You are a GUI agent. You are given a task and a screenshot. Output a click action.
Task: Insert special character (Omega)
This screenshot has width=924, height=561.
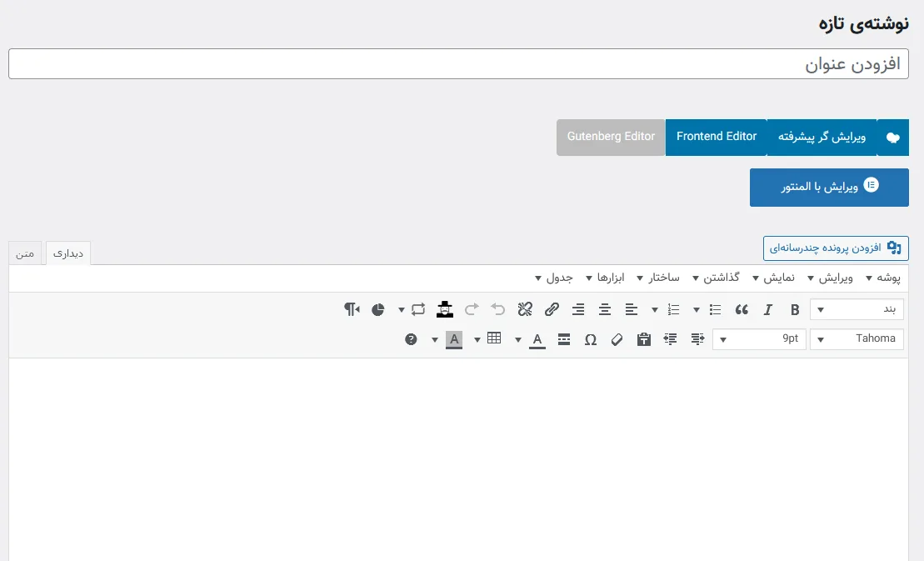coord(591,339)
